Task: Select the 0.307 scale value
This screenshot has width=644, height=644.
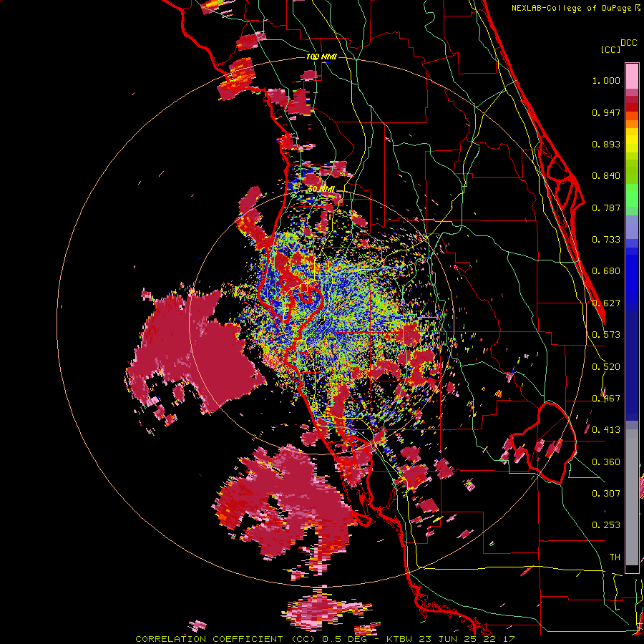Action: click(x=606, y=494)
